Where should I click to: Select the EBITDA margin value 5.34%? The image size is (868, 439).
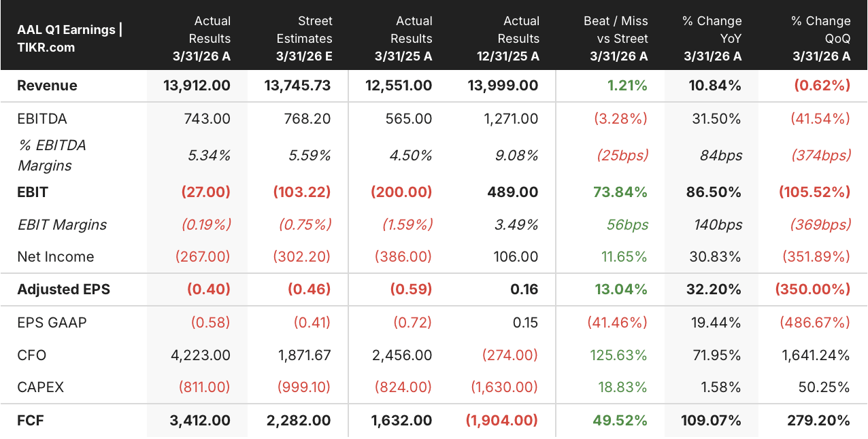pos(209,156)
